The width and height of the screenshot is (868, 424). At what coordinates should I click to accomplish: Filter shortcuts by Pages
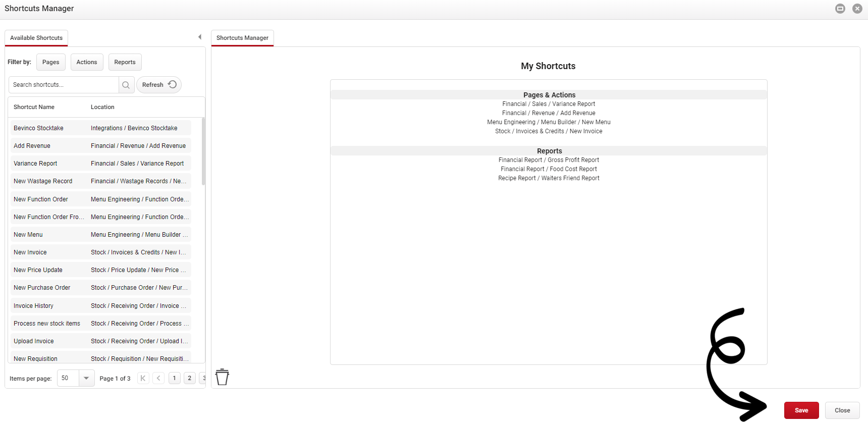pos(50,62)
